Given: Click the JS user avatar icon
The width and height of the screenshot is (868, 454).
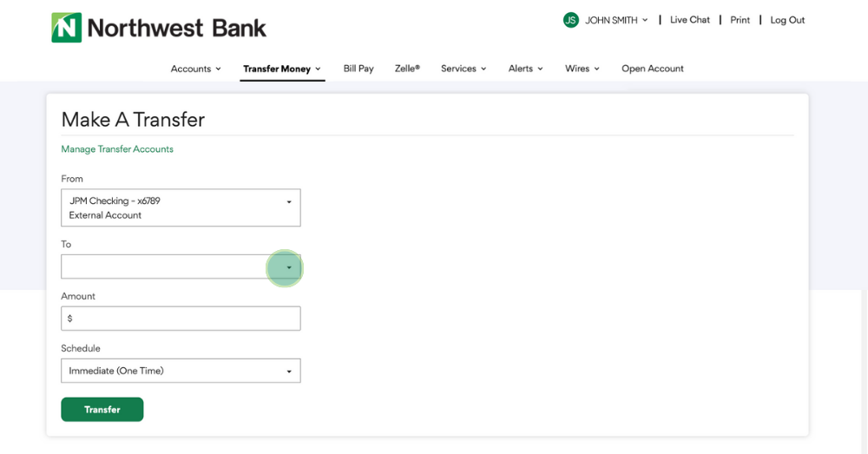Looking at the screenshot, I should click(570, 20).
